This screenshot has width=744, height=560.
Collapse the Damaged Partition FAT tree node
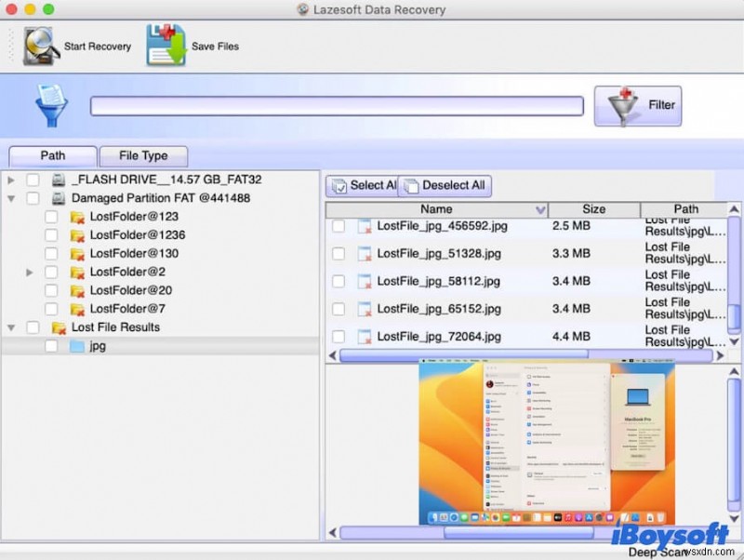point(11,198)
